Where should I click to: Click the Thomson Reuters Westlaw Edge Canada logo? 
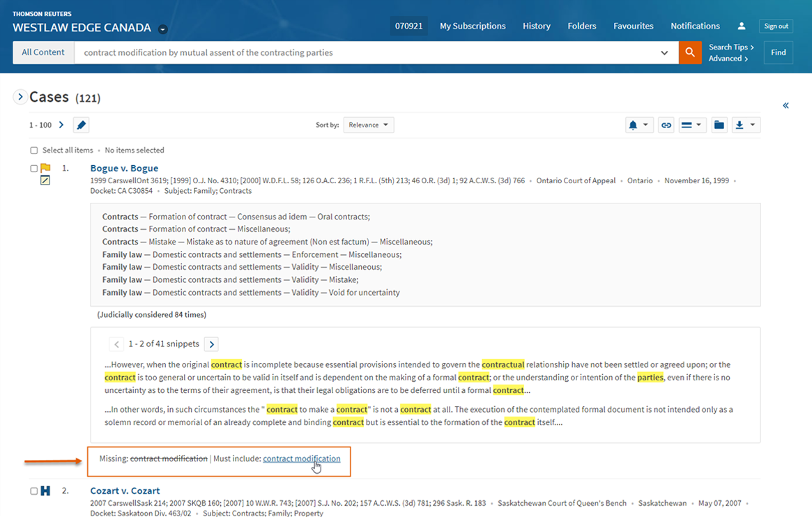pyautogui.click(x=82, y=22)
